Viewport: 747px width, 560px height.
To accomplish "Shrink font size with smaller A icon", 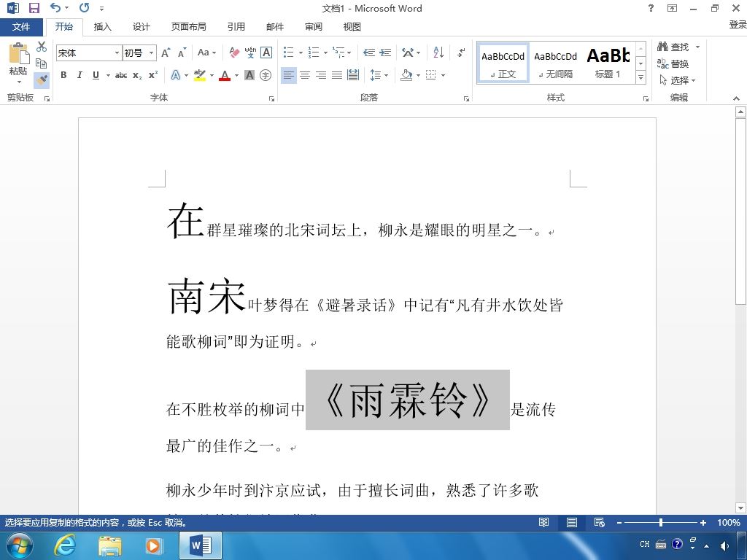I will 182,52.
